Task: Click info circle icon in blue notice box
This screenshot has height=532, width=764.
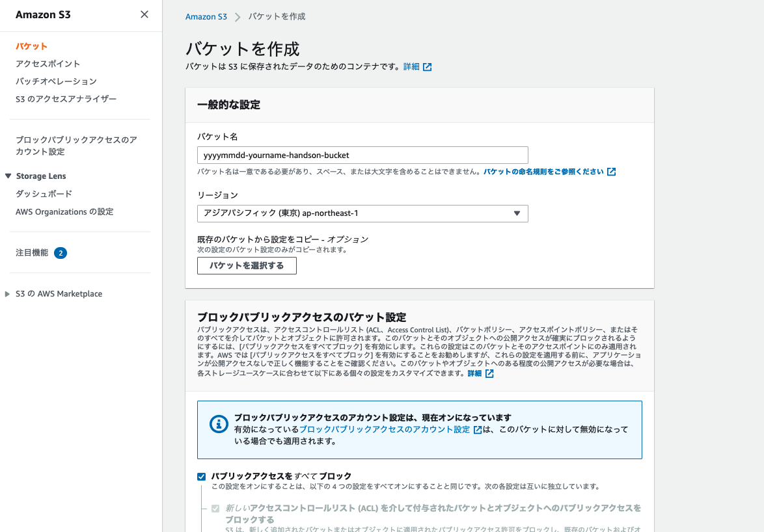Action: pyautogui.click(x=219, y=424)
